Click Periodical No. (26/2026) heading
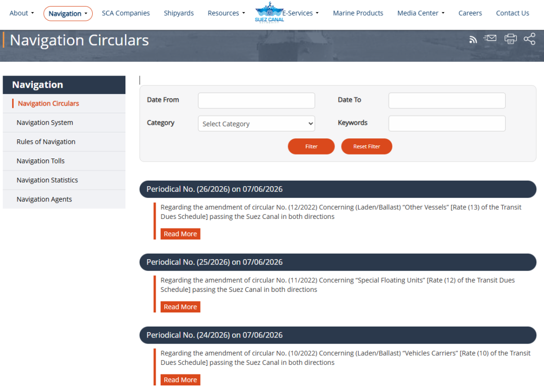 338,189
